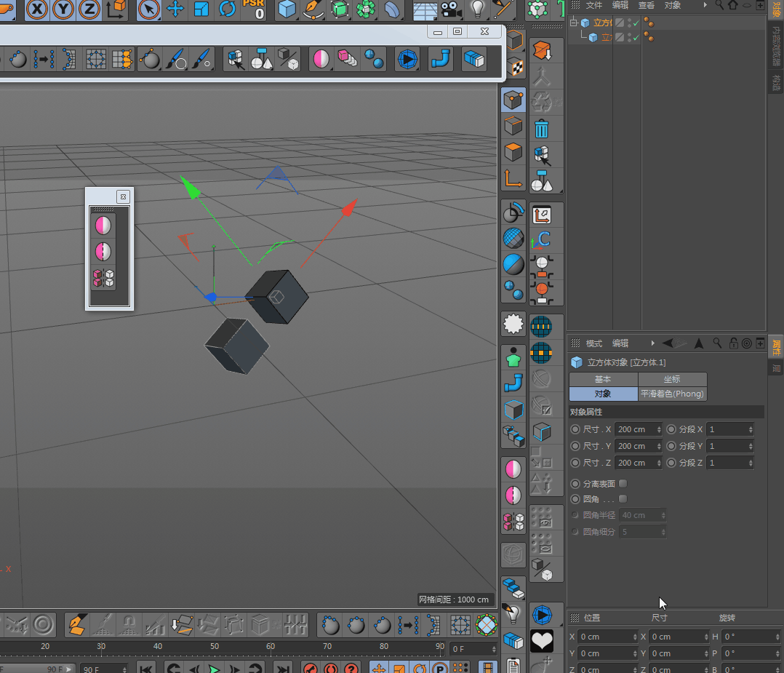
Task: Open the 平滑着色(Phong) tab
Action: pos(672,394)
